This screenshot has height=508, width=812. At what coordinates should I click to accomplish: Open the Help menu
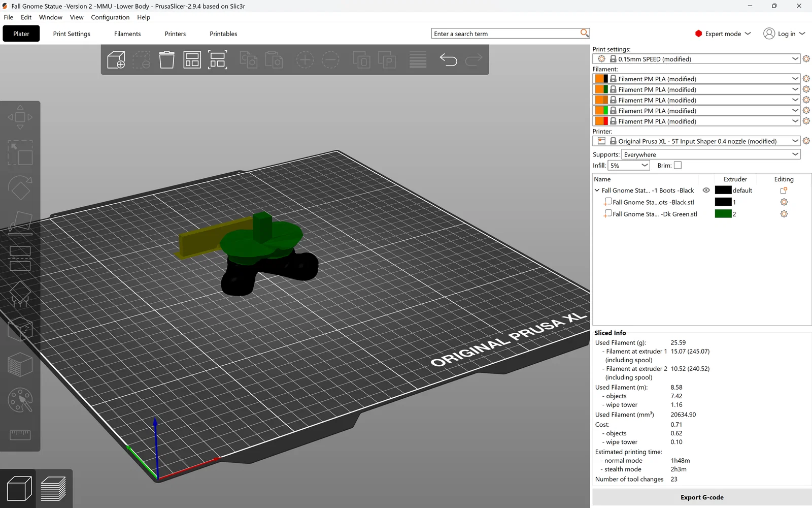pos(144,17)
